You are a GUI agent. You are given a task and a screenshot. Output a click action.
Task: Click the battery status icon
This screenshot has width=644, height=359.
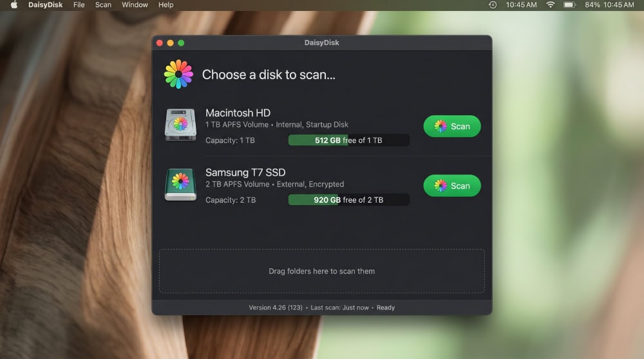tap(569, 5)
